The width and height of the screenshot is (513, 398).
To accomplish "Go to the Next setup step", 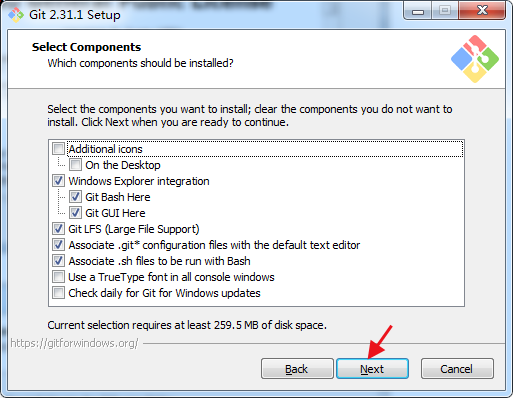I will click(x=372, y=369).
